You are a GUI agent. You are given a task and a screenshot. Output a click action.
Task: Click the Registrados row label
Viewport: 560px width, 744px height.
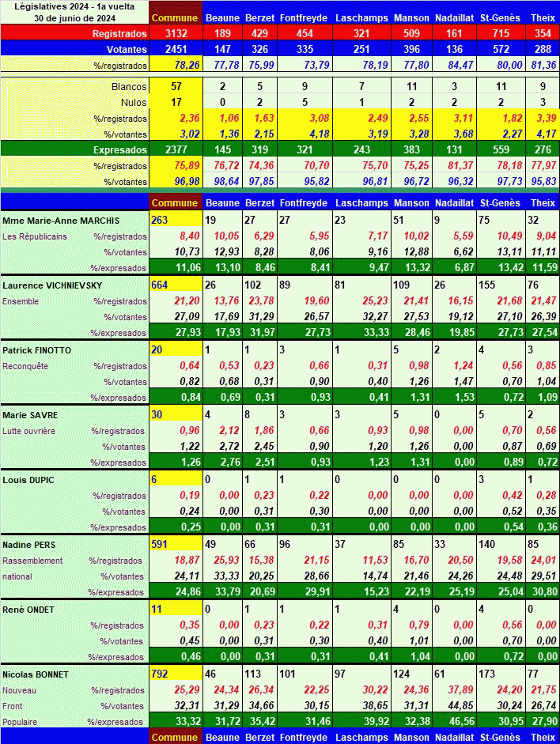pos(119,34)
